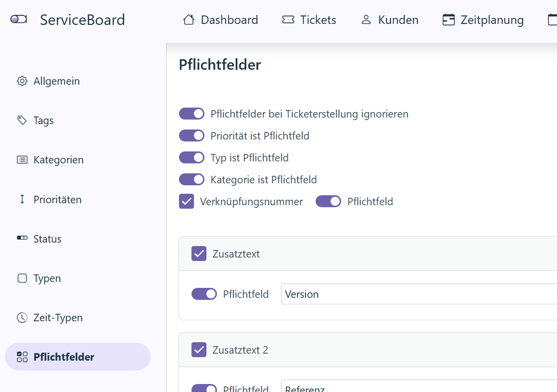Toggle Kategorie ist Pflichtfeld switch
The image size is (557, 392).
(191, 179)
